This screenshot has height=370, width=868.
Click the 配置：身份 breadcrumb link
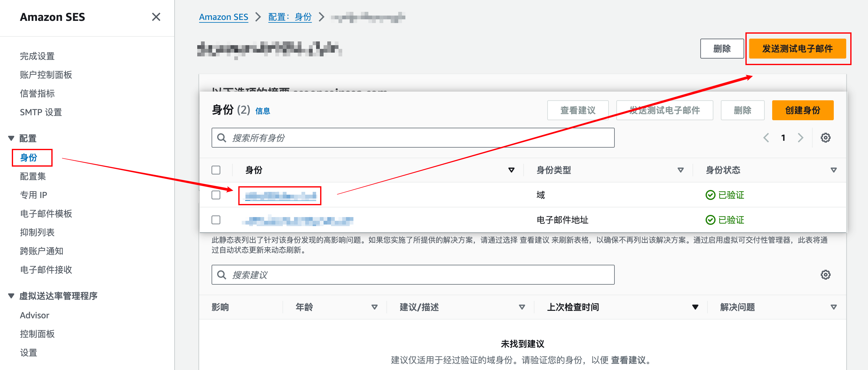[290, 17]
